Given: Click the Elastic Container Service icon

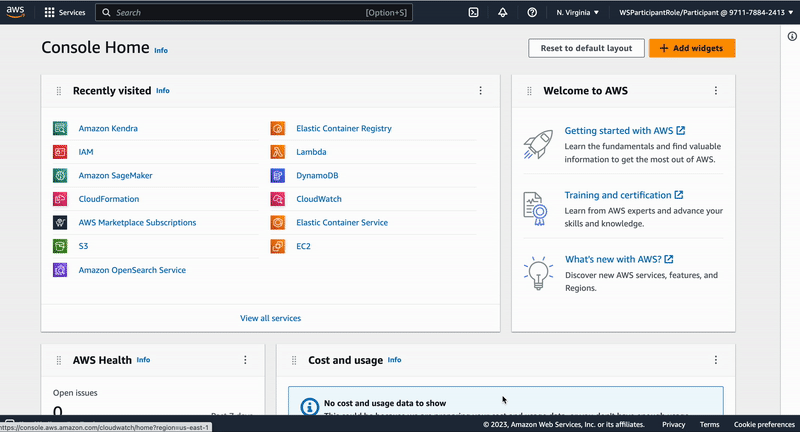Looking at the screenshot, I should 278,222.
